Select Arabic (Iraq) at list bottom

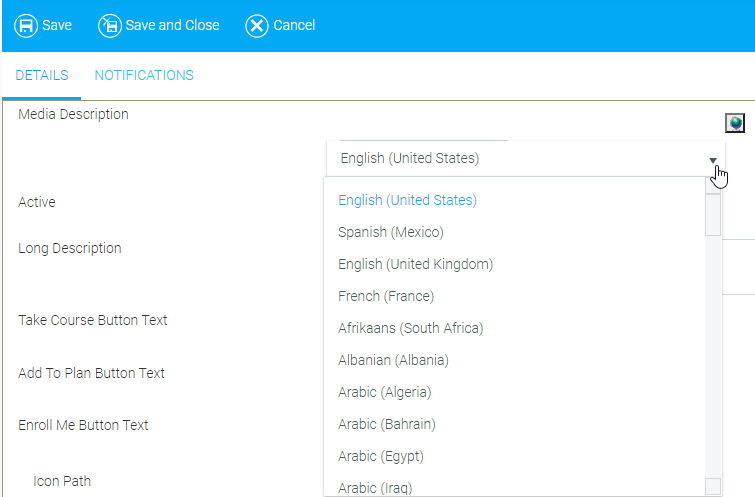point(375,488)
